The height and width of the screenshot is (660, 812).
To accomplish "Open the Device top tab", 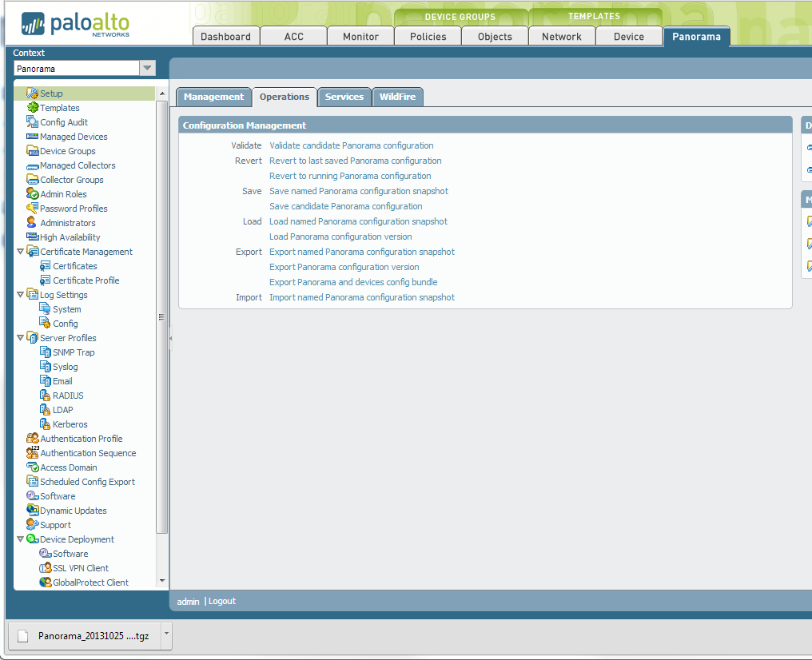I will 629,36.
